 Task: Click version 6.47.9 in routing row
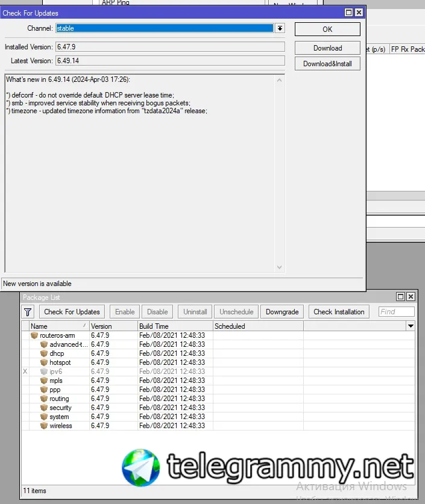(100, 399)
